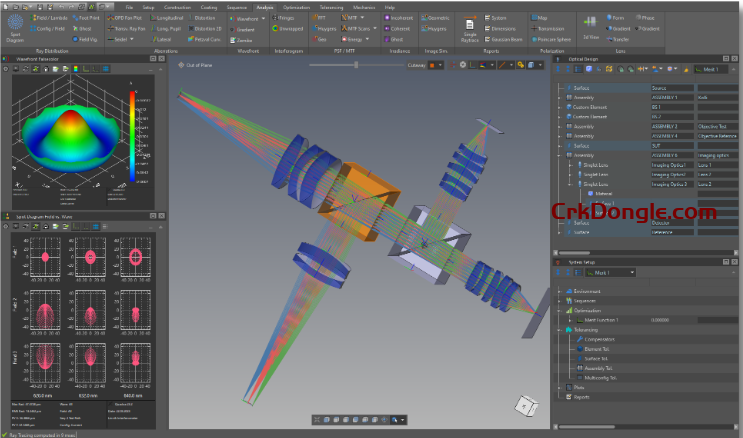Click the Longitudinal aberration tool

tap(167, 18)
